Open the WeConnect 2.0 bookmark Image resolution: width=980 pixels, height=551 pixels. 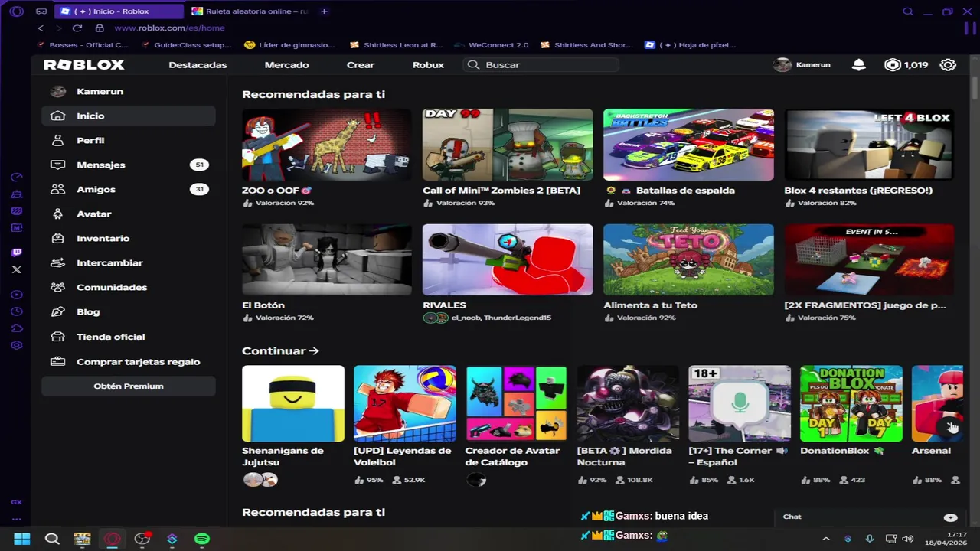491,45
